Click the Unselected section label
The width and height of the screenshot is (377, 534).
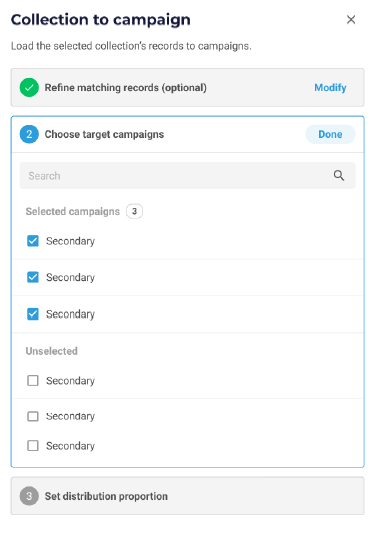pyautogui.click(x=51, y=351)
